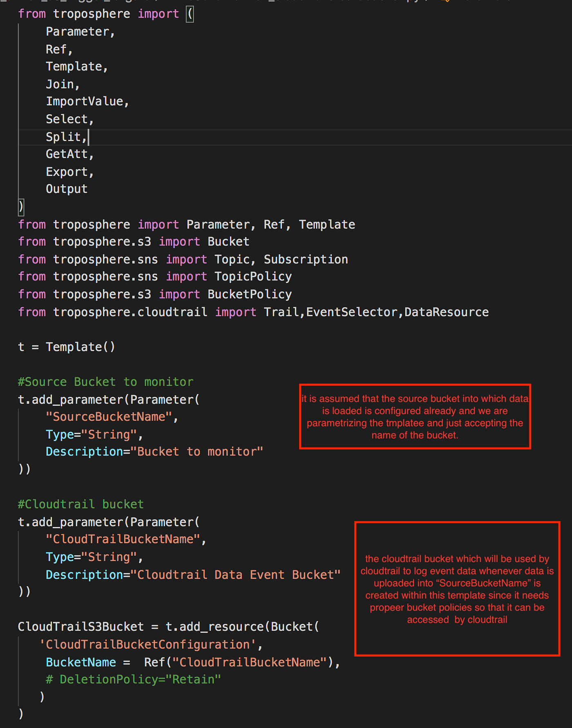Click the 'Select,' import entry

[70, 119]
